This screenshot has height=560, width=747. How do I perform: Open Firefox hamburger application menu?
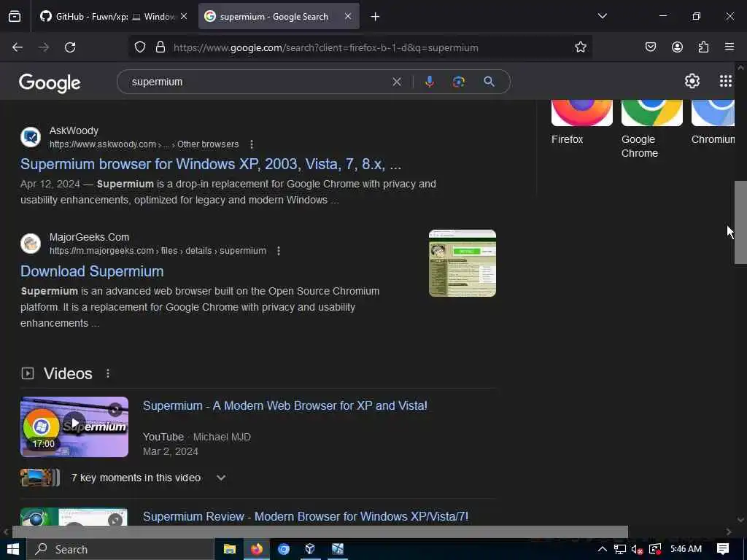[729, 47]
